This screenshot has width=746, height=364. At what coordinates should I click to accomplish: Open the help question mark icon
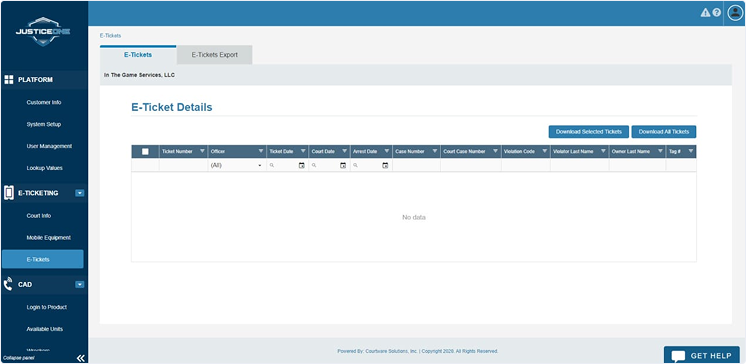717,13
